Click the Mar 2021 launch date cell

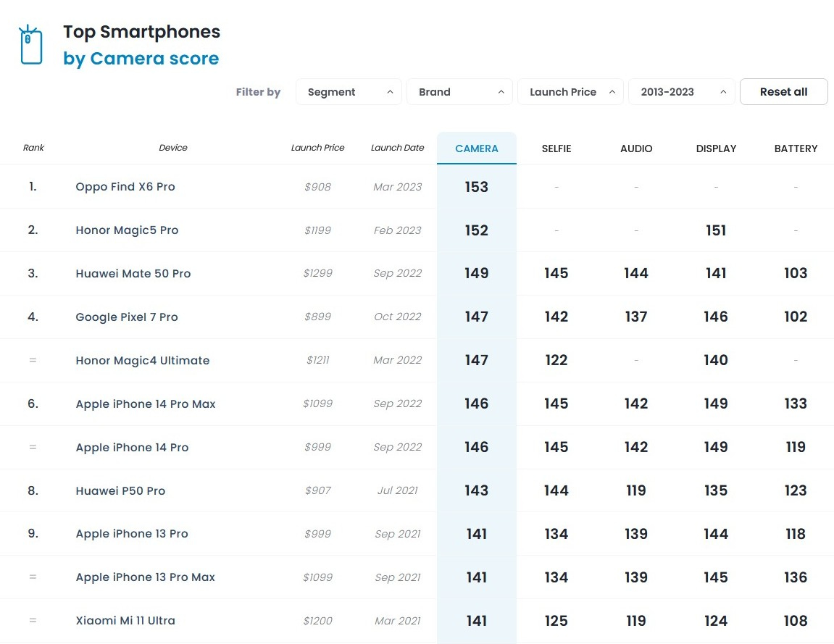397,621
